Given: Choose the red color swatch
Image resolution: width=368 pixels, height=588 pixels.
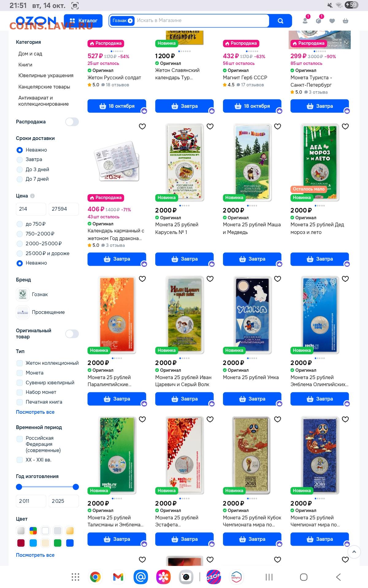Looking at the screenshot, I should pos(21,543).
